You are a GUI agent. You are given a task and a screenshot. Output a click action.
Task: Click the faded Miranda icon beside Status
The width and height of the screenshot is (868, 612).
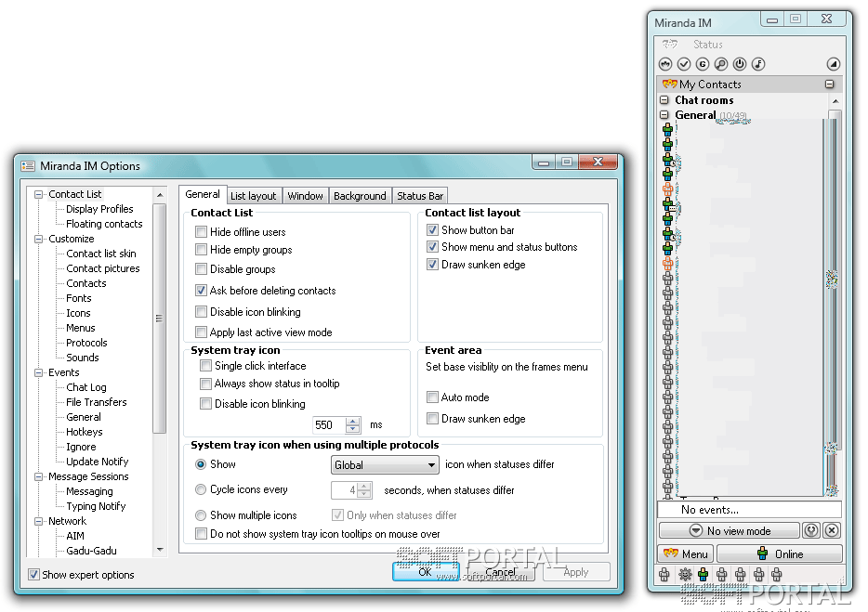(x=670, y=44)
